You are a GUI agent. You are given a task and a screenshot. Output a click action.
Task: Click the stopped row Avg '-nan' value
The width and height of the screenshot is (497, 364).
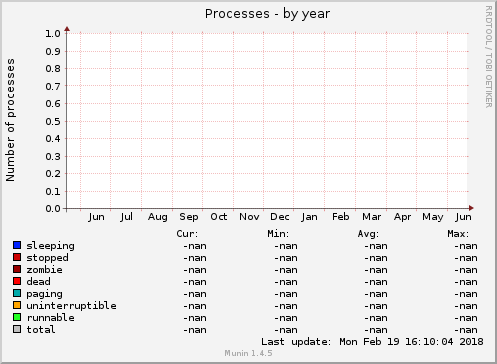(x=376, y=258)
